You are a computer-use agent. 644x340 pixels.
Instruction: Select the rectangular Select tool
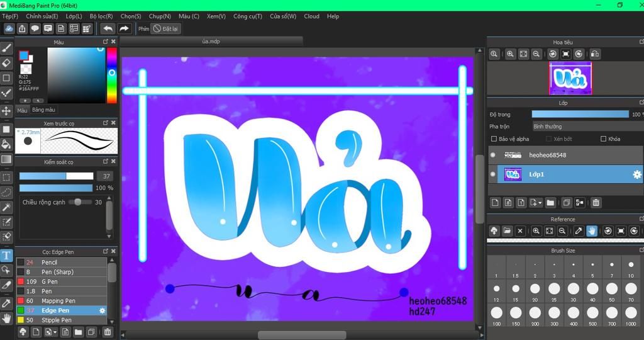(x=6, y=177)
